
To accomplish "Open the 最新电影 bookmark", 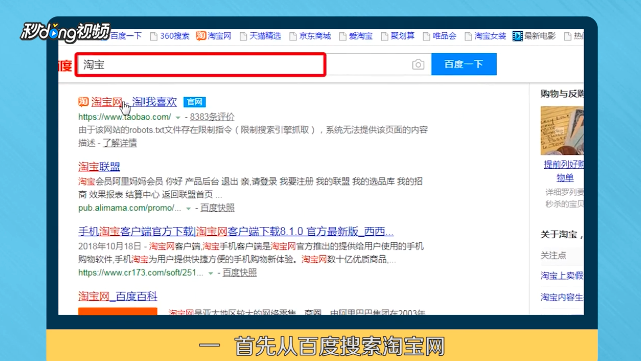I will click(x=540, y=36).
